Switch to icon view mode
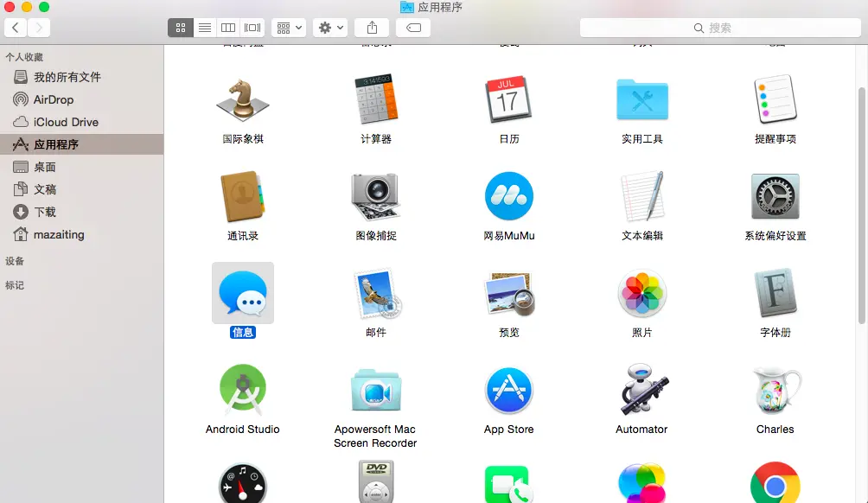The image size is (868, 503). [181, 28]
